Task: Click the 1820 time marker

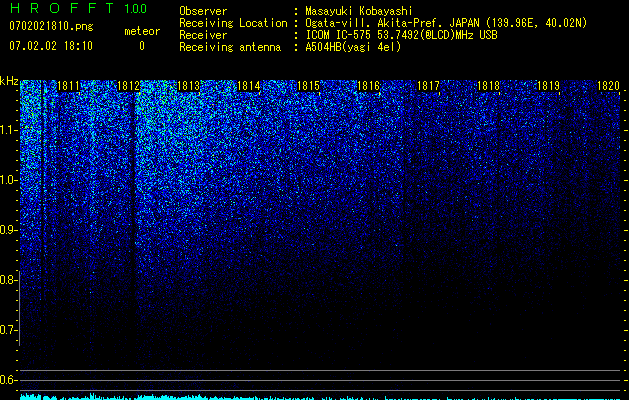Action: point(609,86)
